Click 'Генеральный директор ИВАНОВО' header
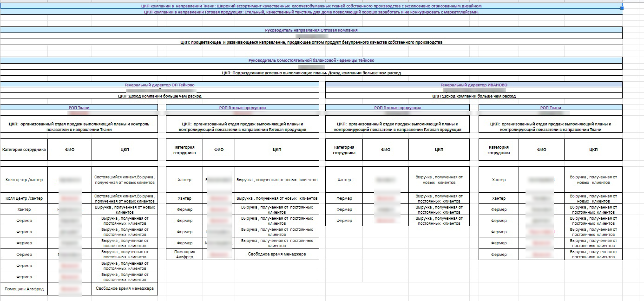Screen dimensions: 644x301 point(473,85)
